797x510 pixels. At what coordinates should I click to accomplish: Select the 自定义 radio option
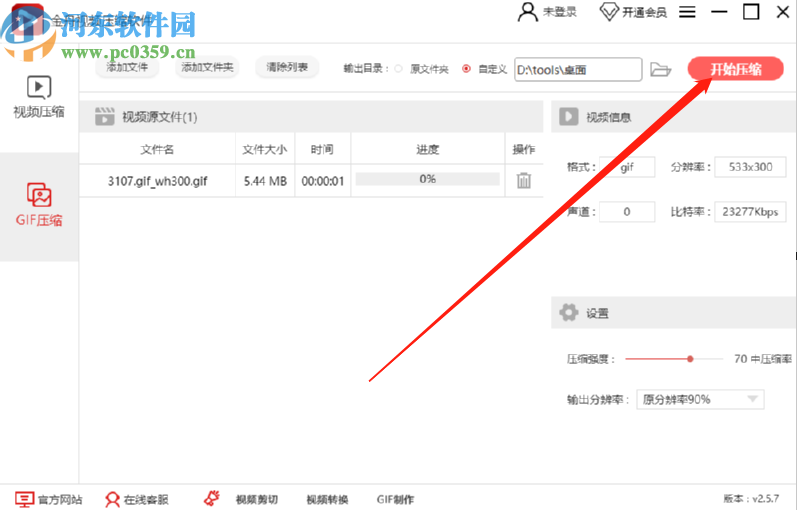(466, 69)
